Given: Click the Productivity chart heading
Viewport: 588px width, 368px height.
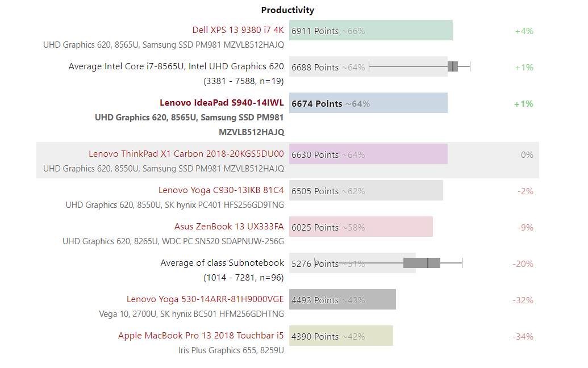Looking at the screenshot, I should pyautogui.click(x=287, y=10).
